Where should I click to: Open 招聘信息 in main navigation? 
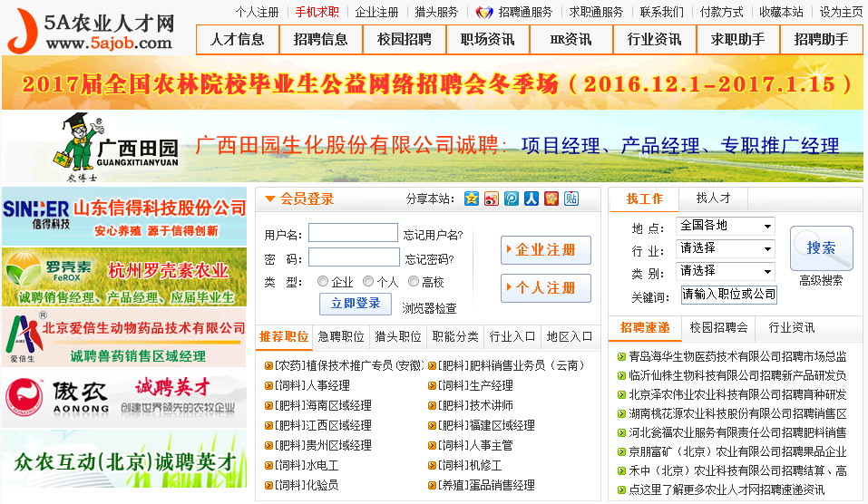coord(321,40)
